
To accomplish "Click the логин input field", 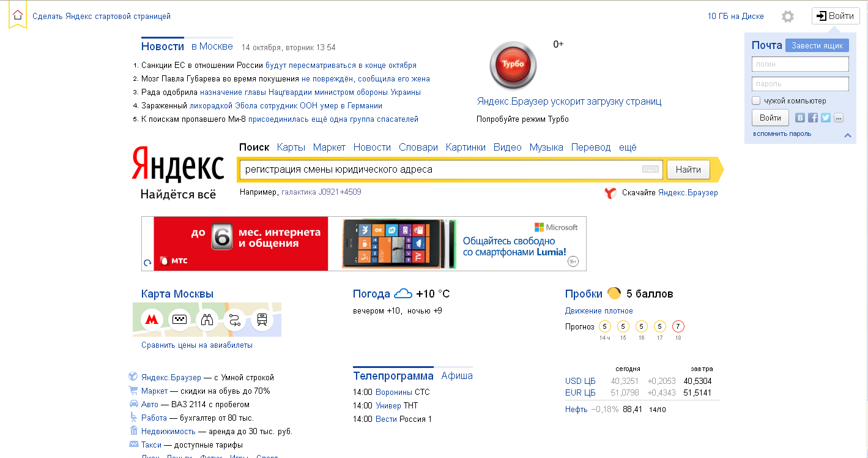I will 800,64.
